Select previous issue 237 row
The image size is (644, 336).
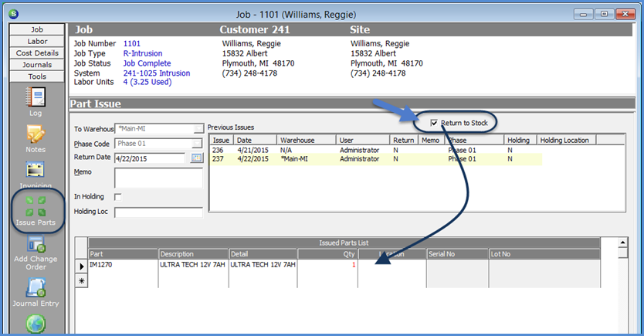376,159
